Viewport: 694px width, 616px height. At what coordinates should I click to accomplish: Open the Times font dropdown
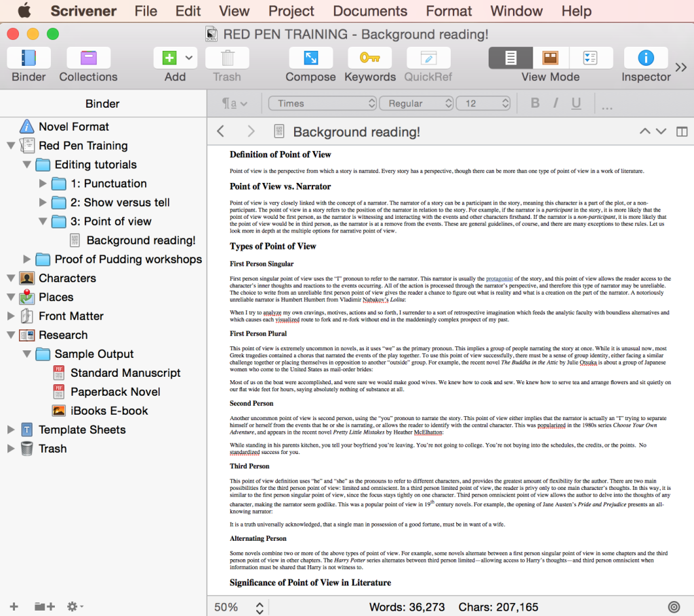click(x=322, y=104)
